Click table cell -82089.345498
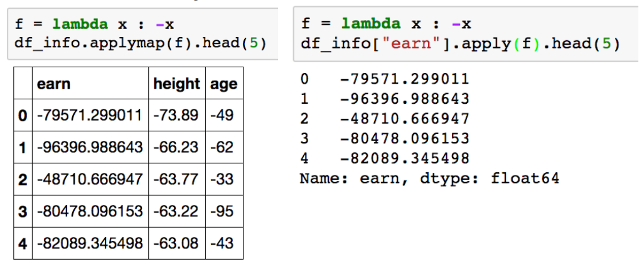This screenshot has height=271, width=644. coord(90,243)
